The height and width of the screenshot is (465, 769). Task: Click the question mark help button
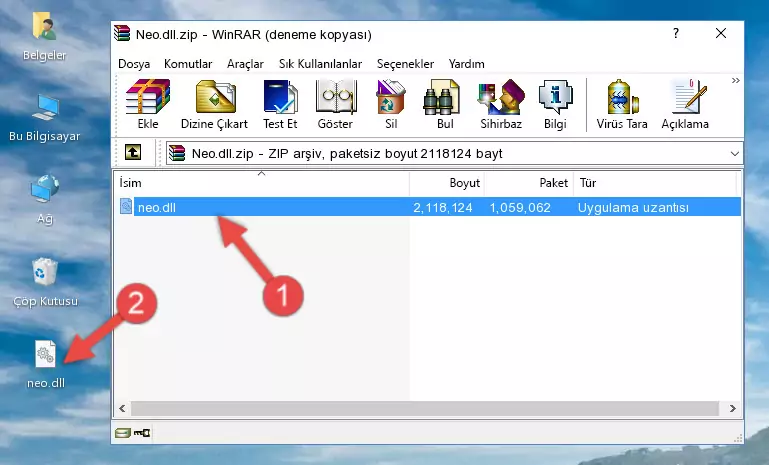(x=676, y=33)
